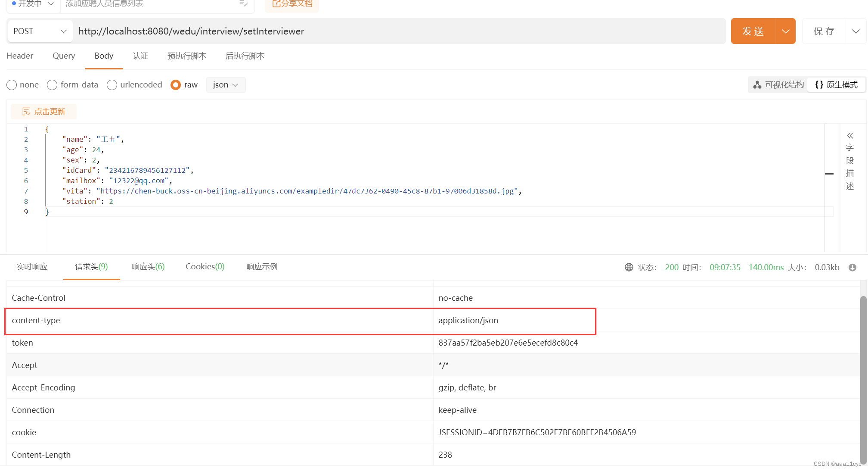Click the edit description pencil icon
This screenshot has height=471, width=868.
pos(243,3)
